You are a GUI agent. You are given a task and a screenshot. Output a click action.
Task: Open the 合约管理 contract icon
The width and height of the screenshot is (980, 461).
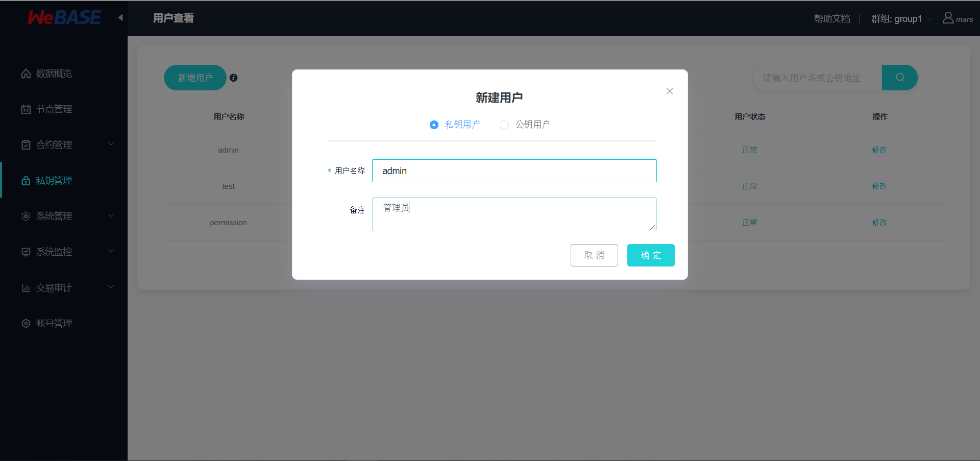(26, 144)
